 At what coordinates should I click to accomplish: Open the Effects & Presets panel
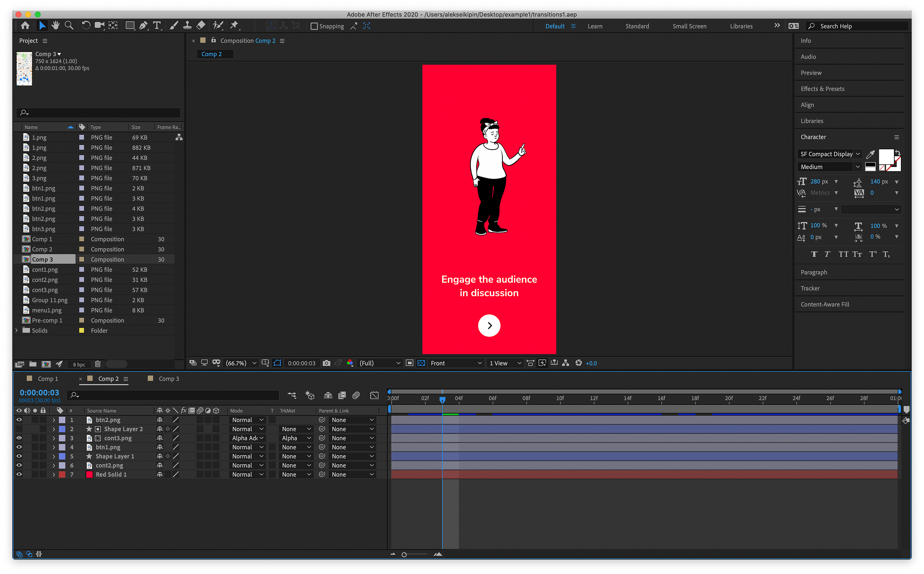tap(822, 89)
